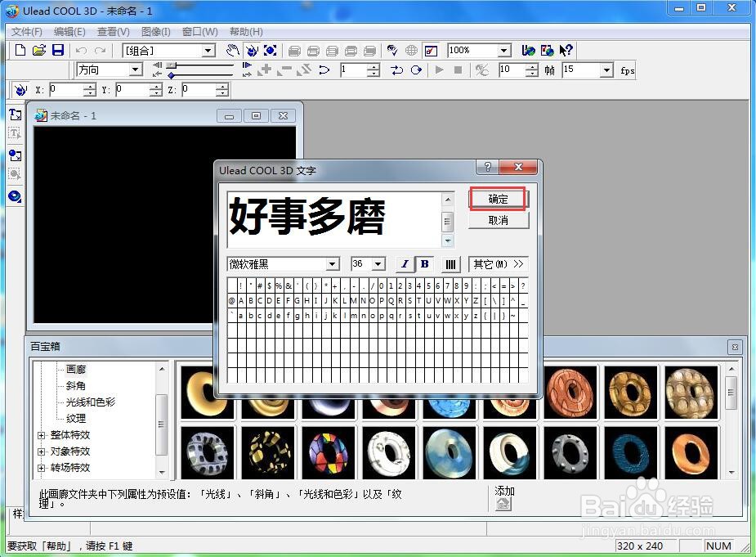Open the 文件(F) menu

26,32
